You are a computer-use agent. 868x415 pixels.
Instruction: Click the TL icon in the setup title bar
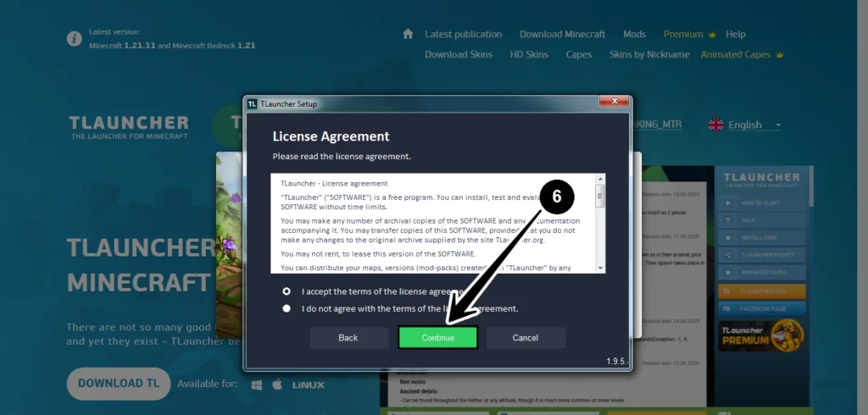pyautogui.click(x=253, y=103)
